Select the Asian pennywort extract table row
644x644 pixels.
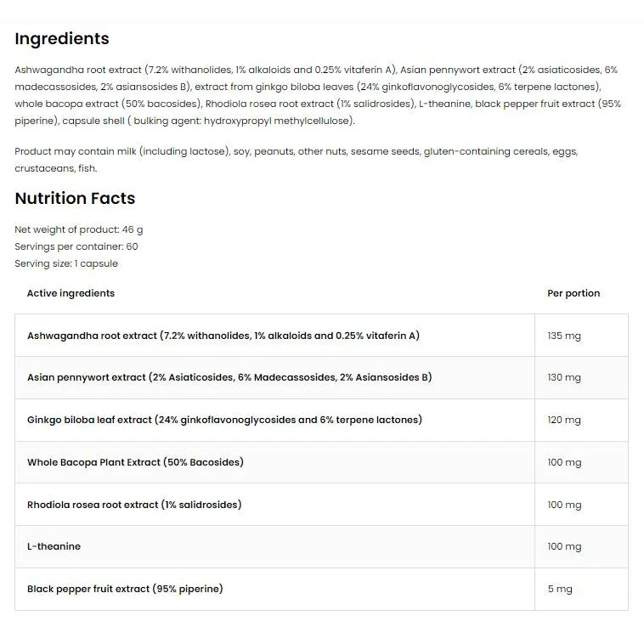tap(321, 377)
